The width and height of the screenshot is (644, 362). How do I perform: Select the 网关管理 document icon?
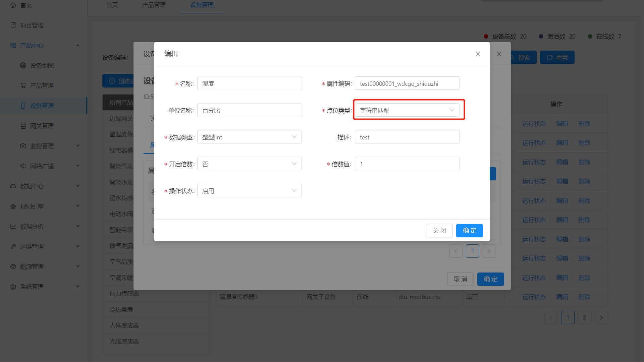(x=23, y=125)
